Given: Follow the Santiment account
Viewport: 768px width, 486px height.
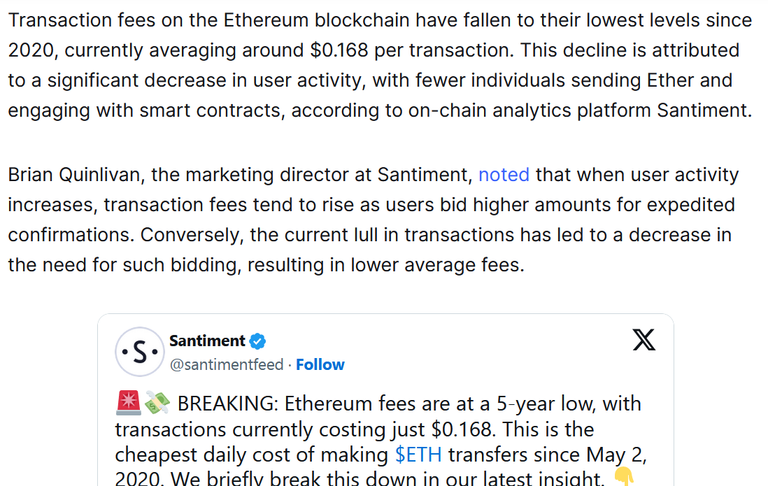Looking at the screenshot, I should pos(320,364).
